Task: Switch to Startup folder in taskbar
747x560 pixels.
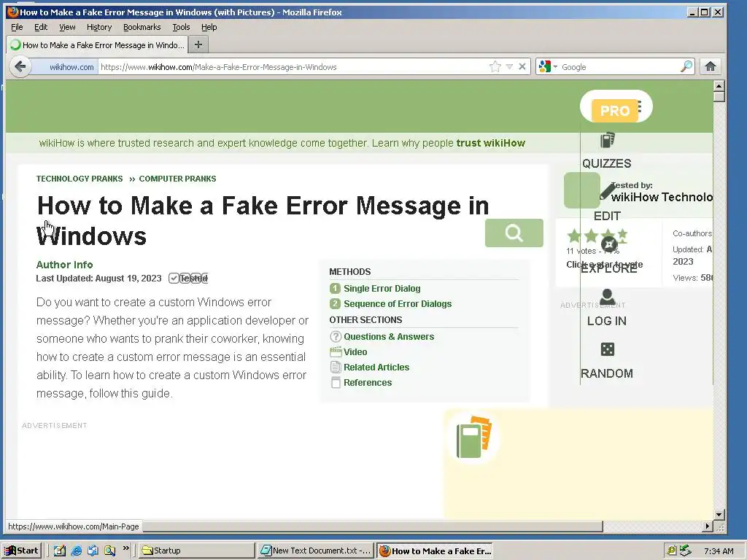Action: click(x=197, y=551)
